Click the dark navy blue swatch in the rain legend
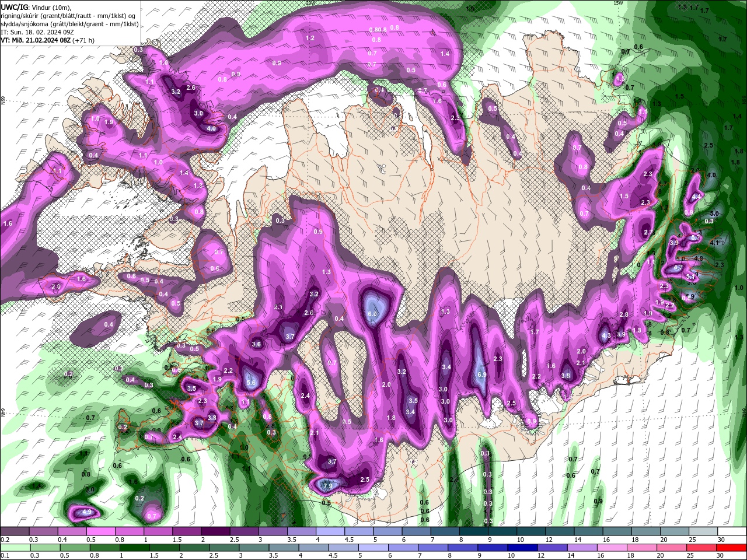The height and width of the screenshot is (560, 747). [522, 547]
